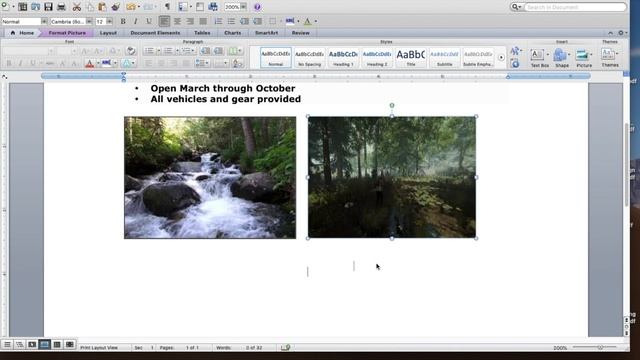
Task: Click the Copy icon in top toolbar
Action: point(90,7)
